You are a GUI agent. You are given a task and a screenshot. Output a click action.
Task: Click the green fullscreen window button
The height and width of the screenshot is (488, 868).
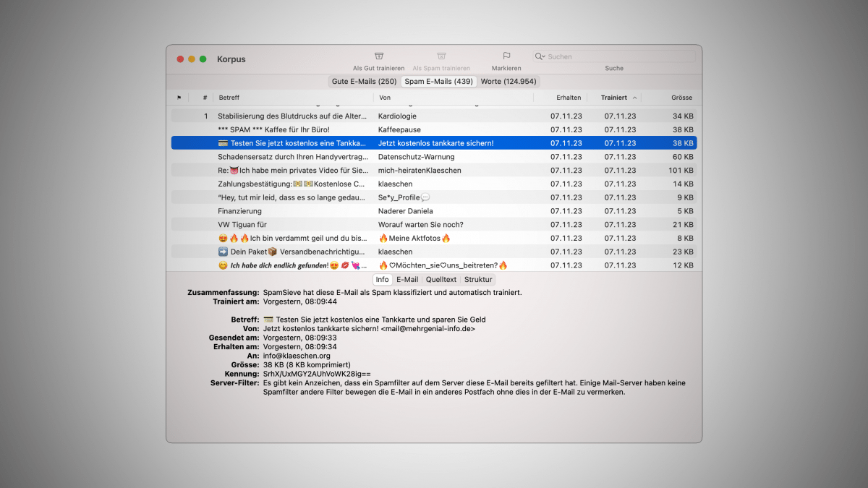[x=203, y=59]
